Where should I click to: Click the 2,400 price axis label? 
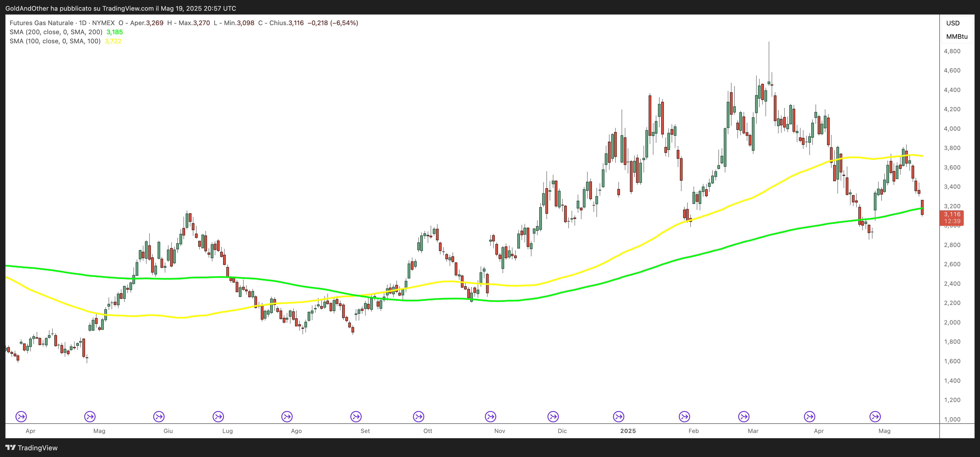click(x=952, y=284)
